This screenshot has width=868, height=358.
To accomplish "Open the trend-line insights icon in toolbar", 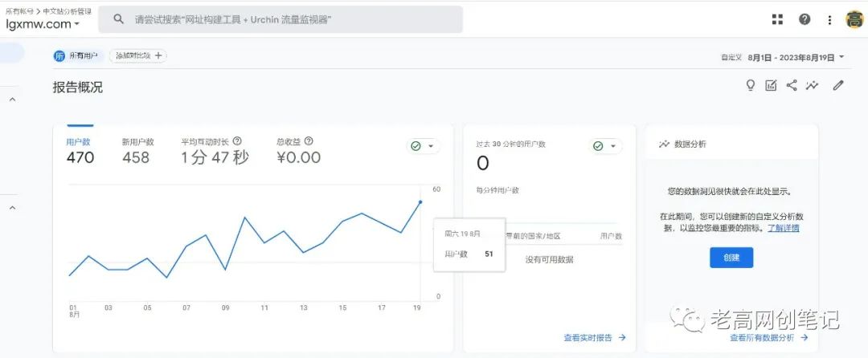I will pyautogui.click(x=813, y=85).
